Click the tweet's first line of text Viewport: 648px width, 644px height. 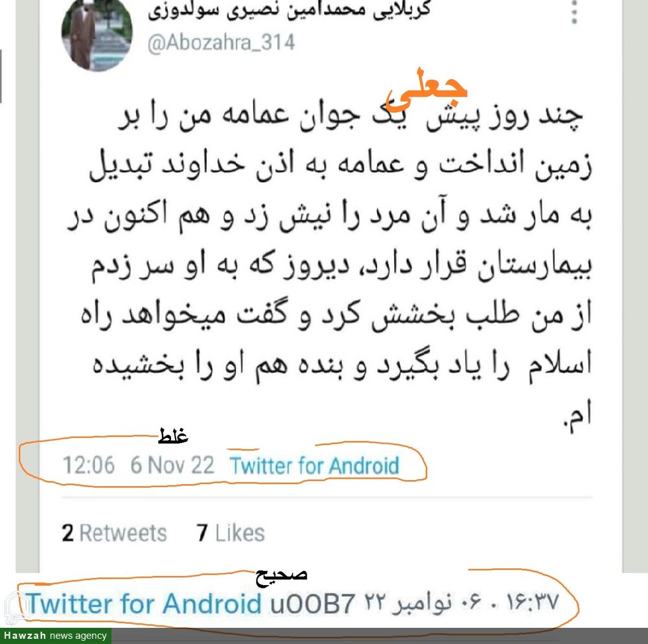351,117
